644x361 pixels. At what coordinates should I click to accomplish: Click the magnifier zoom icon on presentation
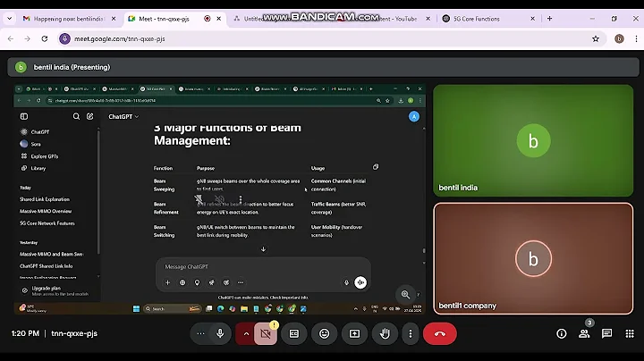click(x=405, y=295)
